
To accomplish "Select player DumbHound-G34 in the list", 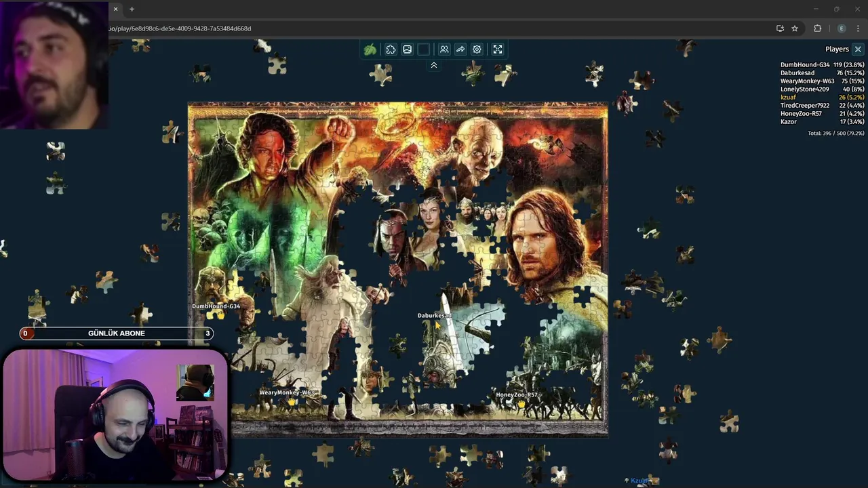I will click(x=823, y=65).
